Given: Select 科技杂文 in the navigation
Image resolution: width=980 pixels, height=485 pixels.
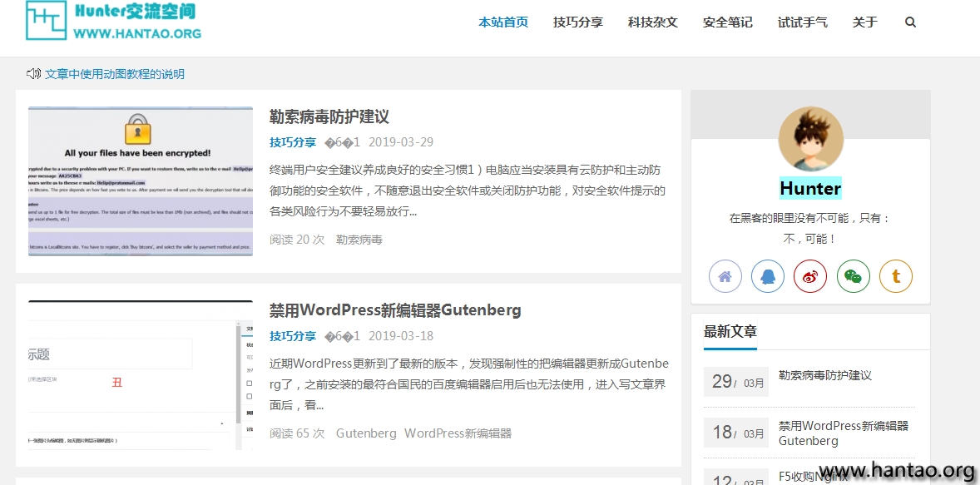Looking at the screenshot, I should tap(652, 22).
